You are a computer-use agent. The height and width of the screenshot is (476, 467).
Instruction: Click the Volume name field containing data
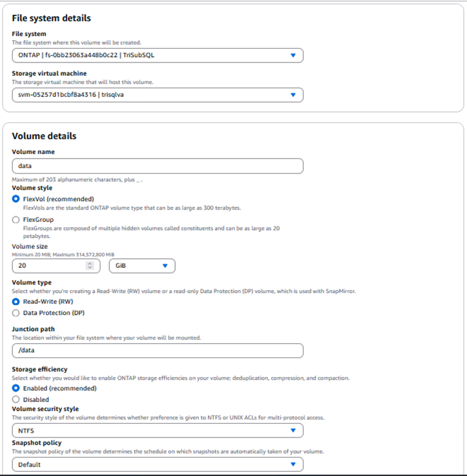coord(157,166)
